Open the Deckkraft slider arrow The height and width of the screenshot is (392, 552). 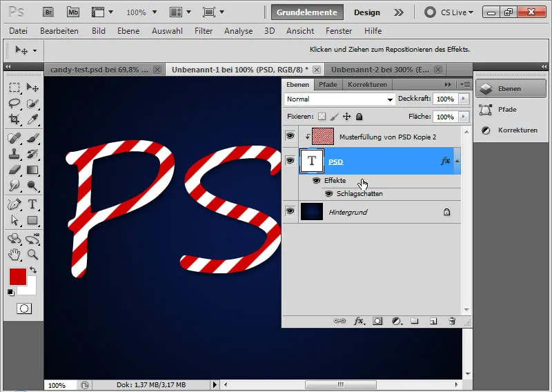pos(464,99)
